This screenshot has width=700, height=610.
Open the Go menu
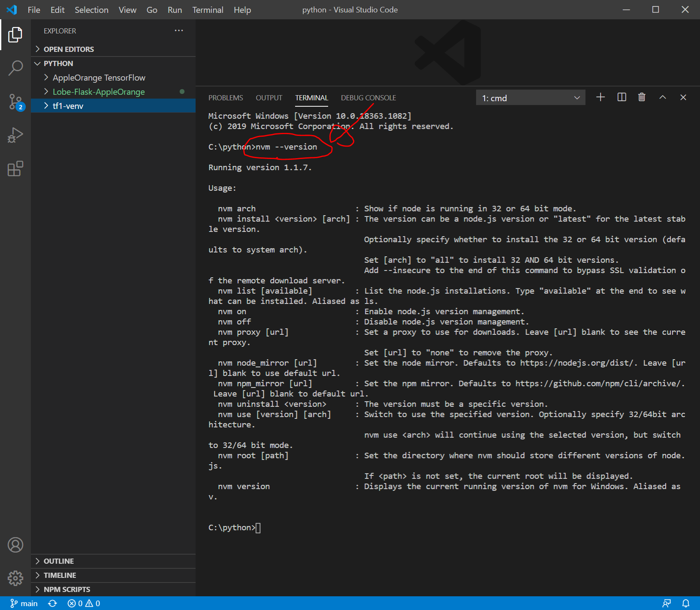[152, 10]
